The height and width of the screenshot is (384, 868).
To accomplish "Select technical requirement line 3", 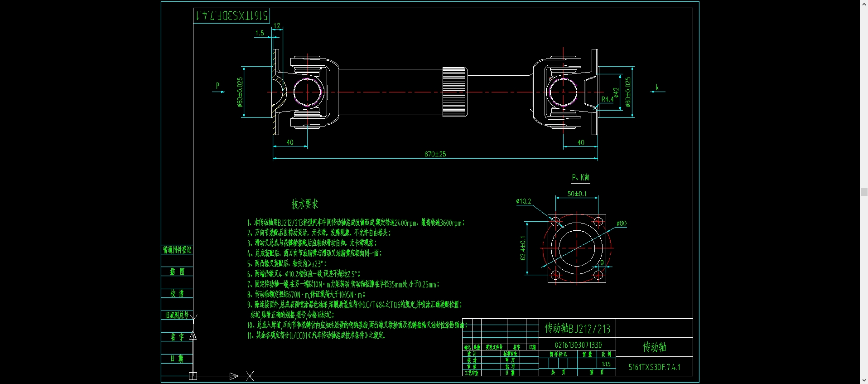I will click(x=312, y=243).
